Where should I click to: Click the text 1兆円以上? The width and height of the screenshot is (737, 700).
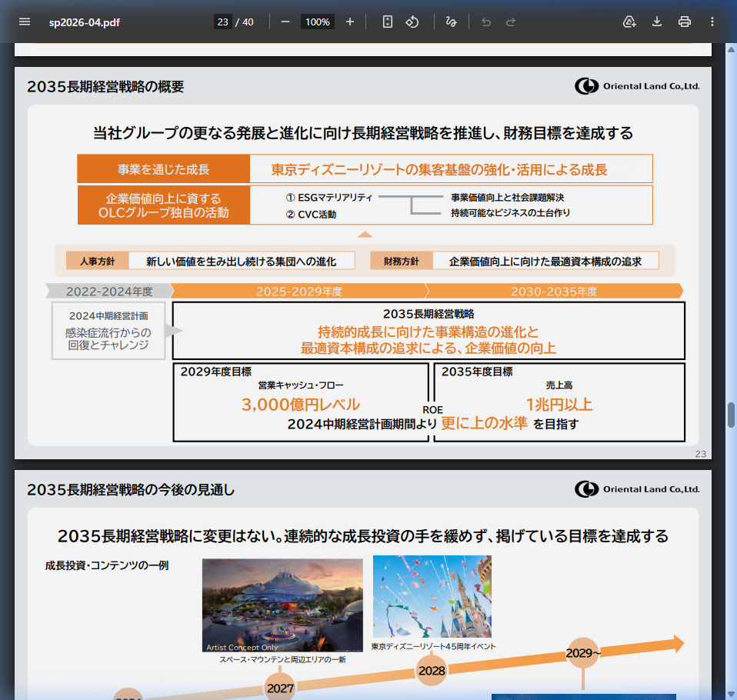pyautogui.click(x=559, y=405)
